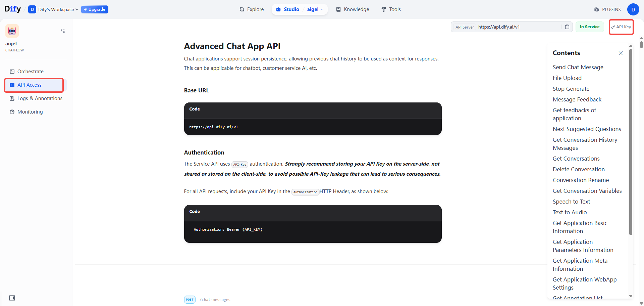Close the Contents panel
The width and height of the screenshot is (644, 306).
[621, 53]
